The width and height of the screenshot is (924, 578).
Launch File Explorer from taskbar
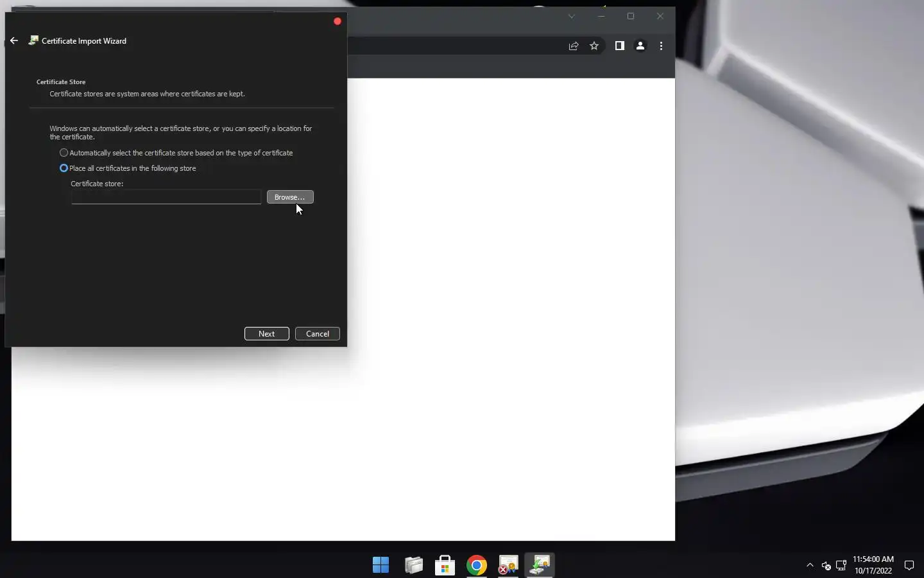tap(414, 565)
